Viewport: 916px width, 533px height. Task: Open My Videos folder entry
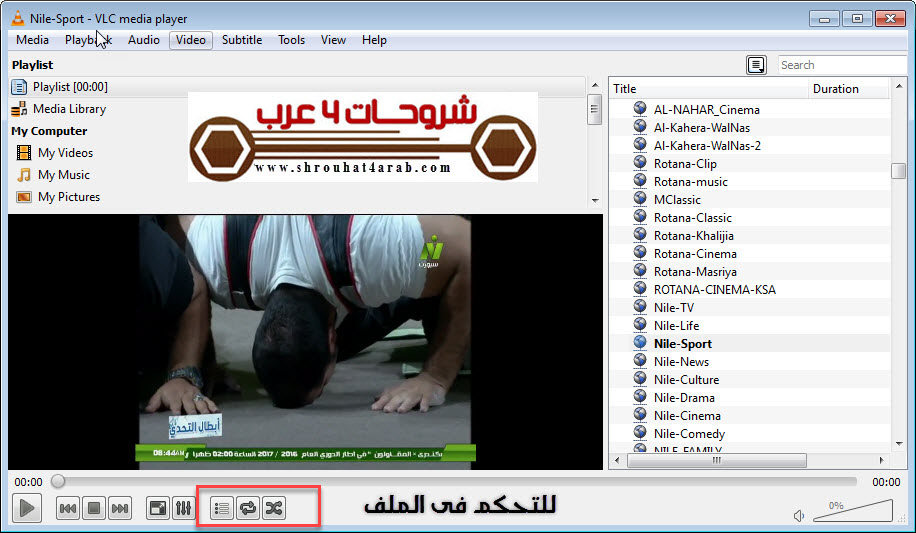(65, 153)
